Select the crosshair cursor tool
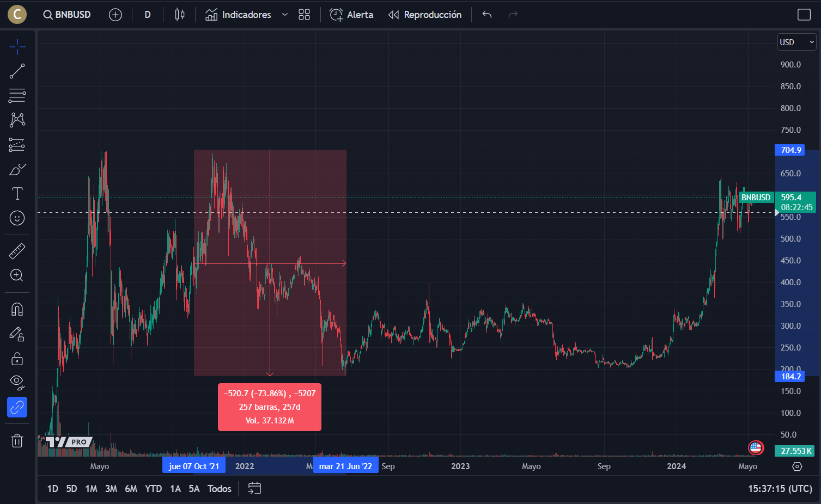Image resolution: width=821 pixels, height=504 pixels. (x=17, y=47)
